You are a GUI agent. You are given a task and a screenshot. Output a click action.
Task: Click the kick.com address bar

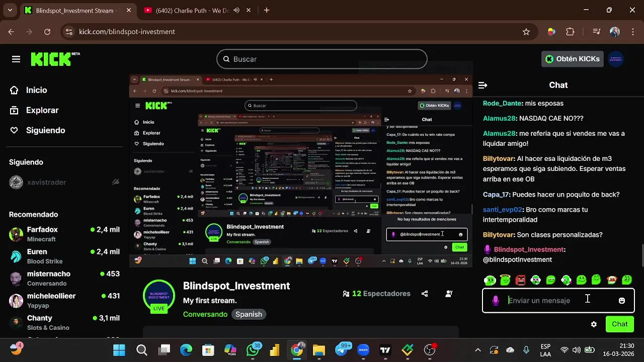tap(299, 32)
